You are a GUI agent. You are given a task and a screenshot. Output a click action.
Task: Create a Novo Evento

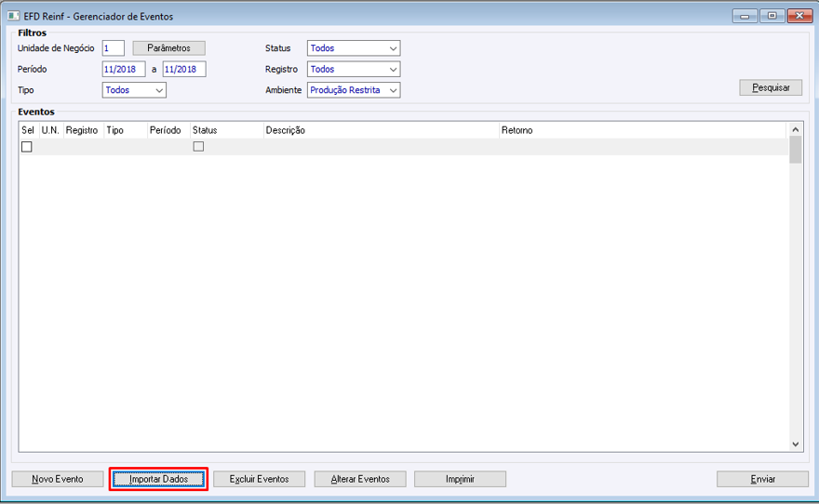tap(58, 479)
